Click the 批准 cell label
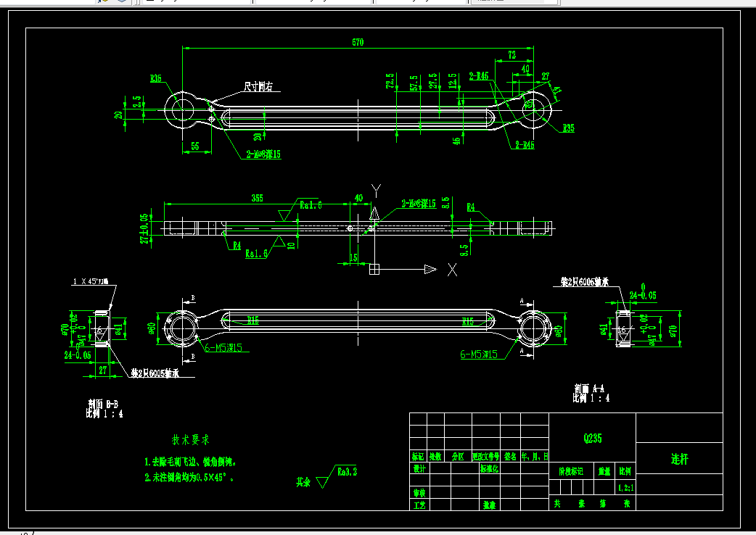The width and height of the screenshot is (756, 535). click(x=490, y=505)
